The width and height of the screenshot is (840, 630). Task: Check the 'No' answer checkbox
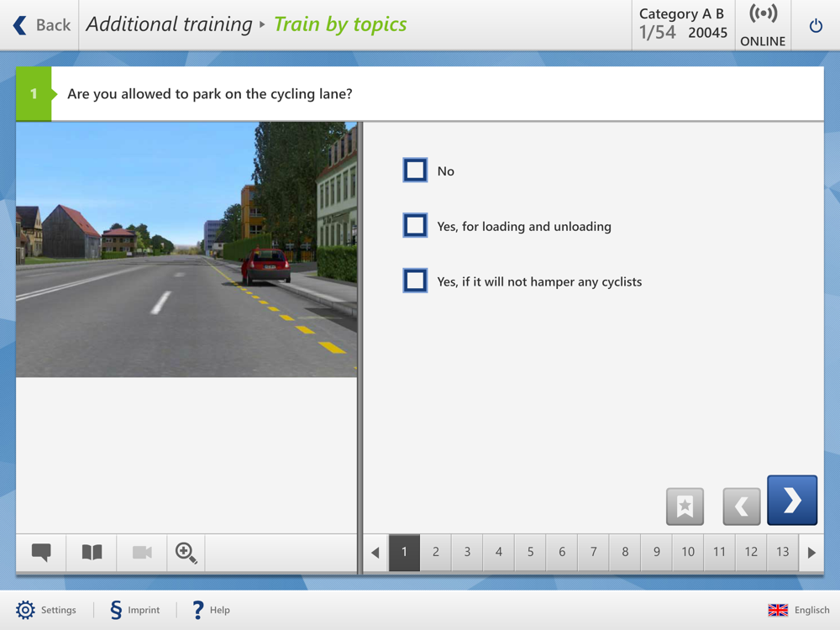(x=415, y=171)
